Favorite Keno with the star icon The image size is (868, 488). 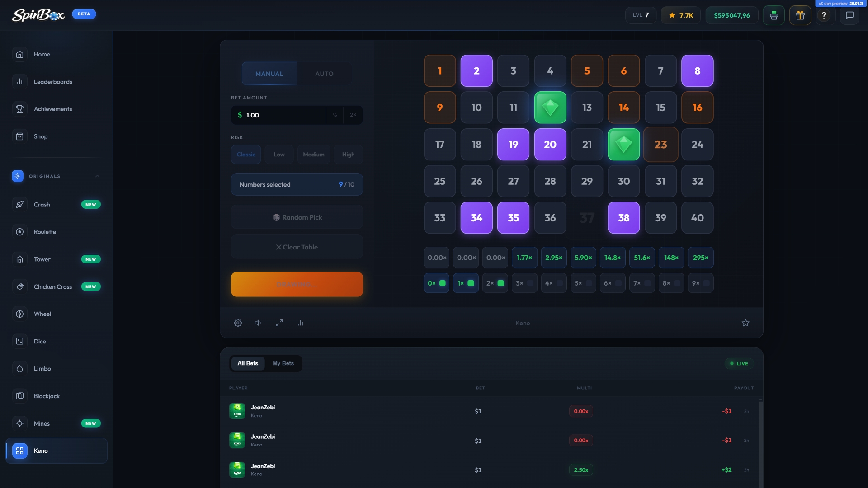[745, 323]
